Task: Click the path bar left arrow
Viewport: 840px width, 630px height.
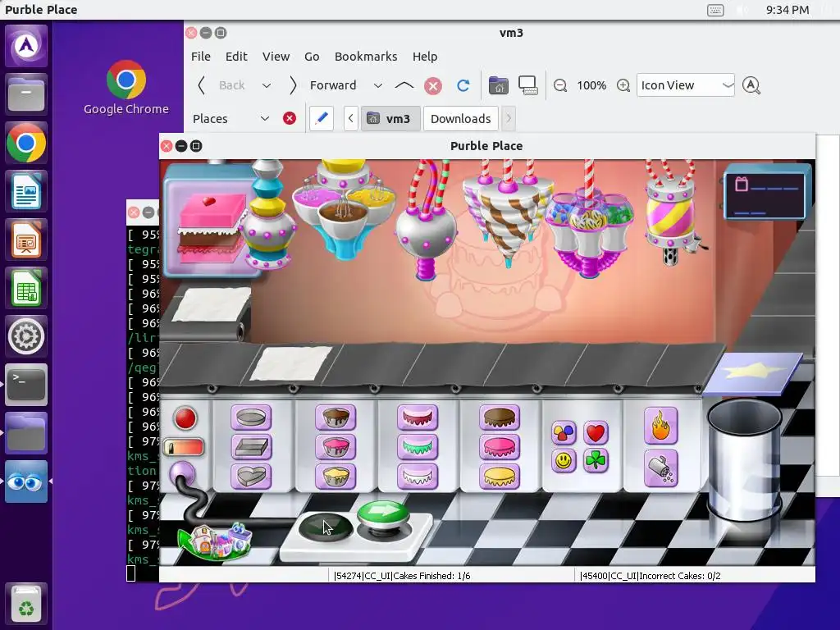Action: [351, 118]
